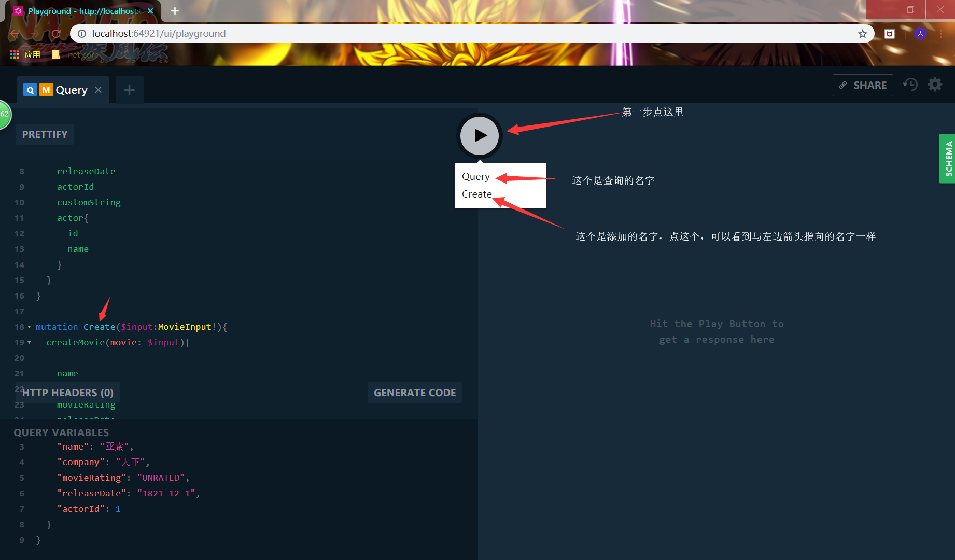The image size is (955, 560).
Task: Open the browser three-dot menu
Action: tap(941, 34)
